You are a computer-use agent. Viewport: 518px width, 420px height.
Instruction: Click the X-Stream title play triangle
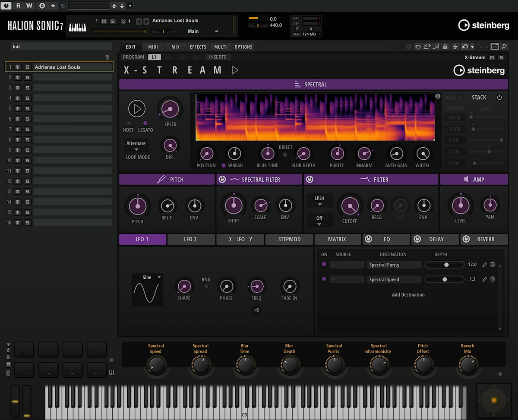coord(235,70)
